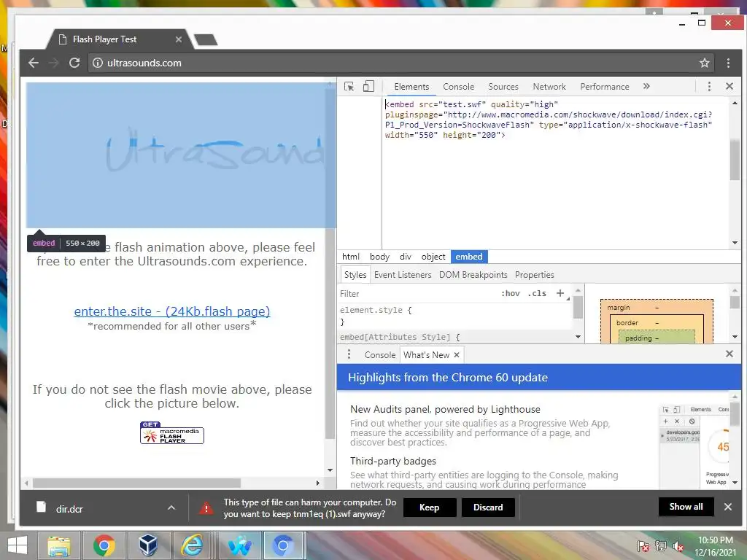Open the Properties pane
The image size is (747, 560).
click(x=535, y=275)
